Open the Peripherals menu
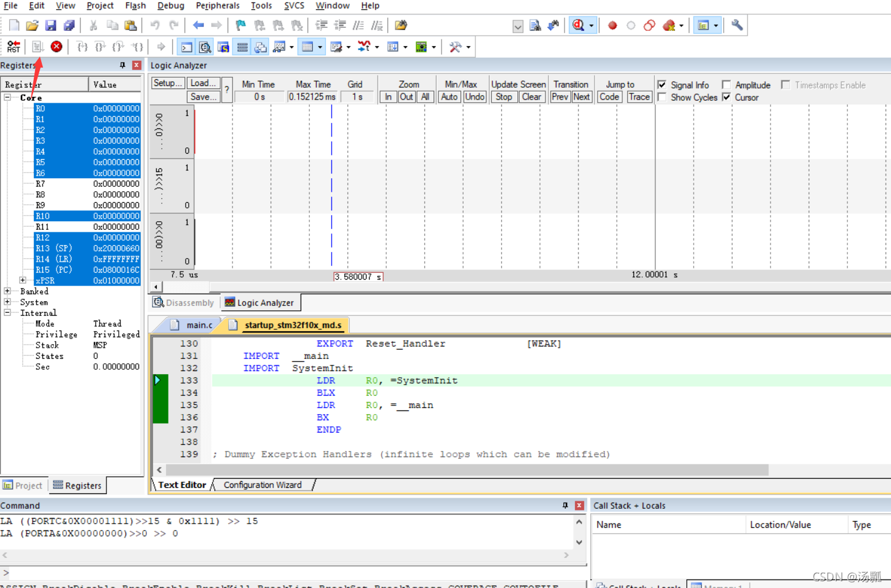Screen dimensions: 891x588 [218, 6]
